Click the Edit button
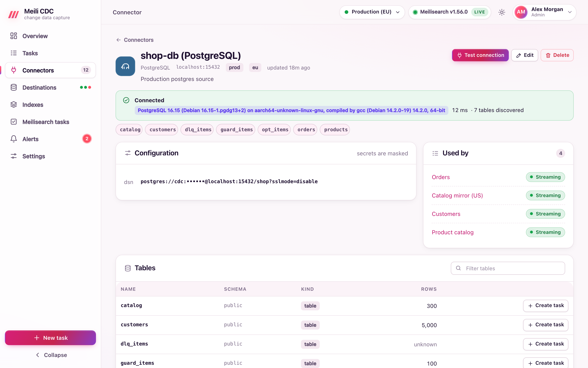This screenshot has height=368, width=588. [525, 55]
